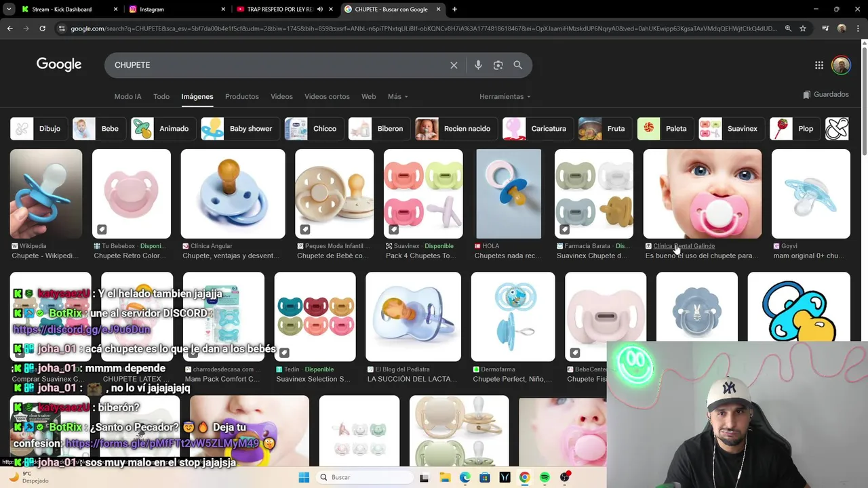Open the Dermofarma Chupete Perfect thumbnail

pyautogui.click(x=513, y=317)
